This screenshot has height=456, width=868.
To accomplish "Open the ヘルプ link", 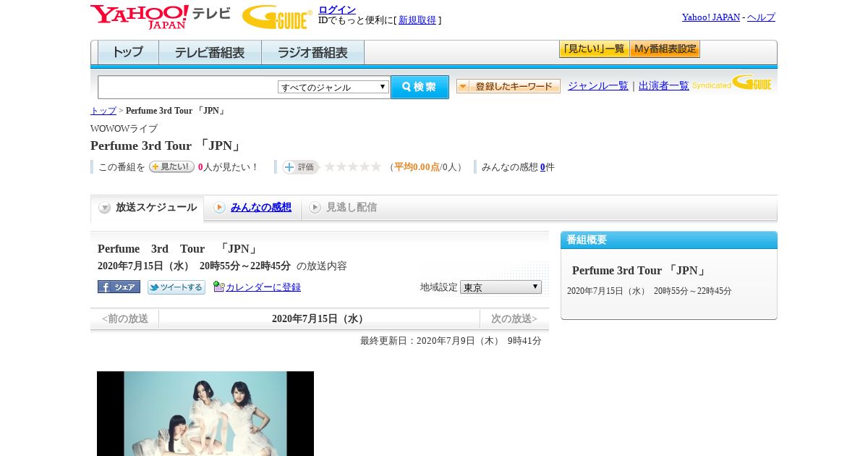I will tap(761, 17).
